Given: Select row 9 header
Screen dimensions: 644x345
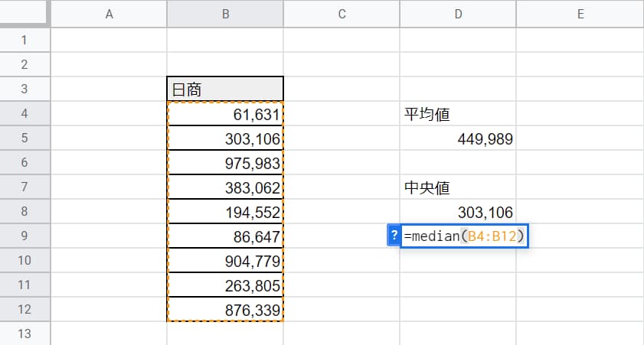Looking at the screenshot, I should pyautogui.click(x=25, y=236).
